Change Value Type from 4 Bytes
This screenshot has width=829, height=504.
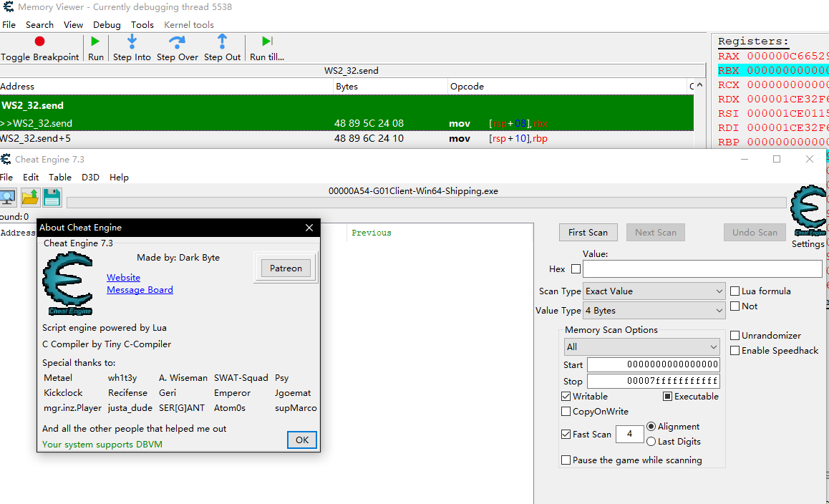653,309
